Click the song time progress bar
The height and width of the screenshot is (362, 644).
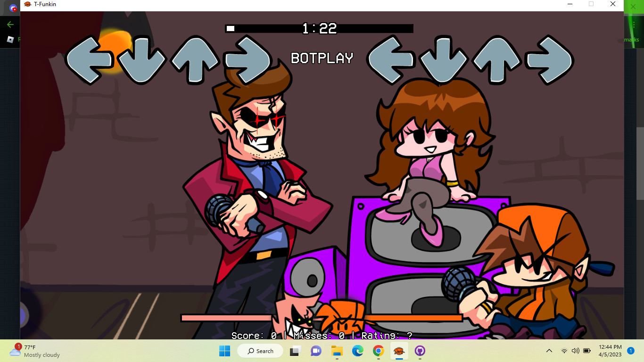(x=319, y=29)
